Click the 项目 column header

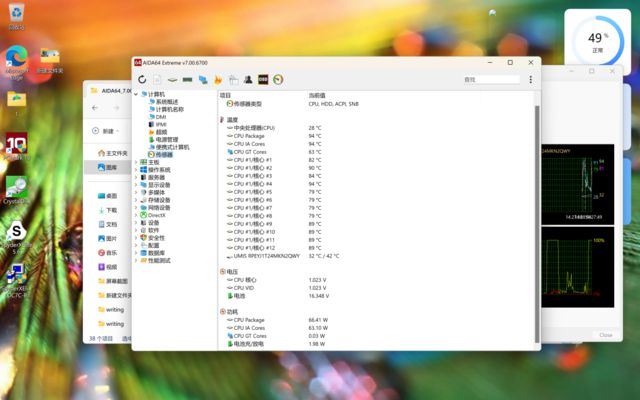225,95
